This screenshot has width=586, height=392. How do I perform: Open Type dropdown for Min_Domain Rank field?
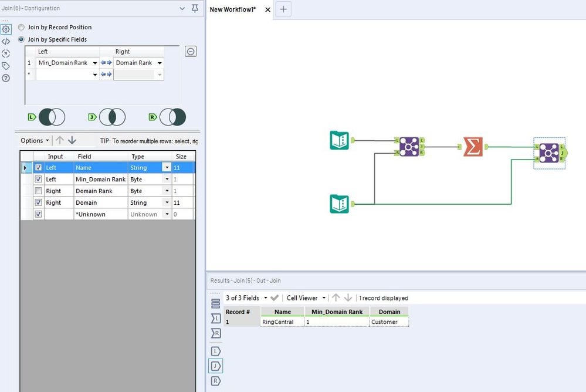(x=167, y=179)
